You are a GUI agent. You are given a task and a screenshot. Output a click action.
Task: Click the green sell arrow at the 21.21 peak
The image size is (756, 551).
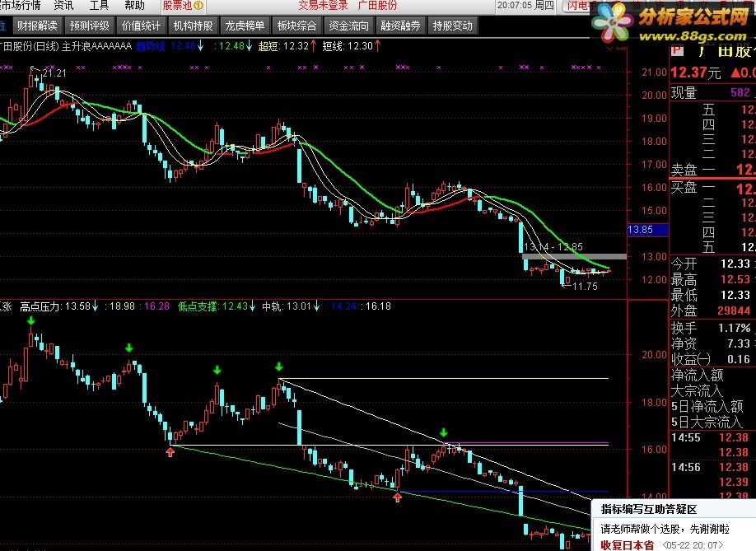31,320
